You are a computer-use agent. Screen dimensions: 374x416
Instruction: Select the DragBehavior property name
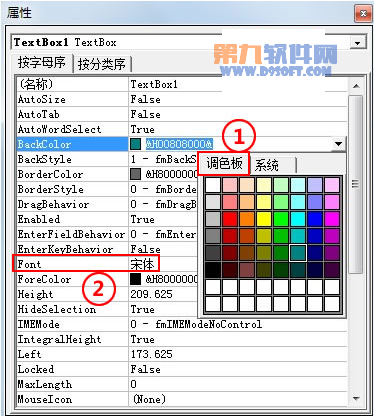[53, 204]
